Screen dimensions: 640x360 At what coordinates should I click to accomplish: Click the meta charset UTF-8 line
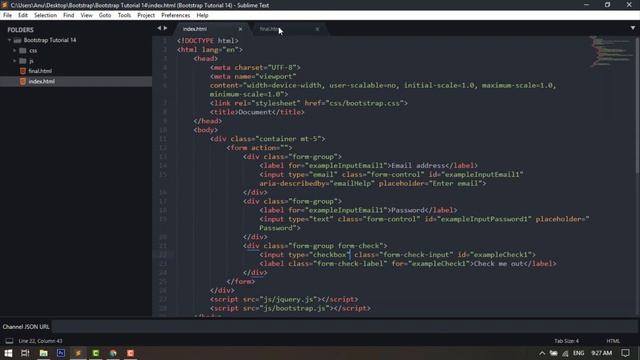[255, 68]
